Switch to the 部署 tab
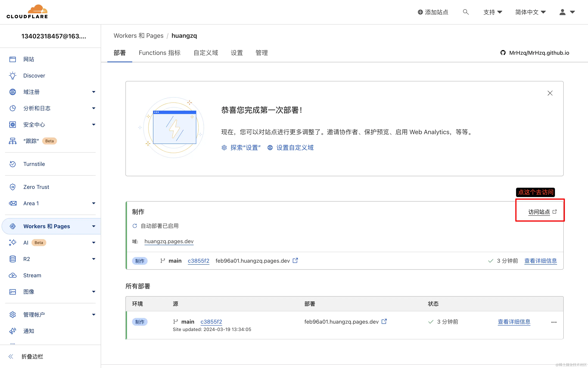This screenshot has height=368, width=588. (120, 53)
